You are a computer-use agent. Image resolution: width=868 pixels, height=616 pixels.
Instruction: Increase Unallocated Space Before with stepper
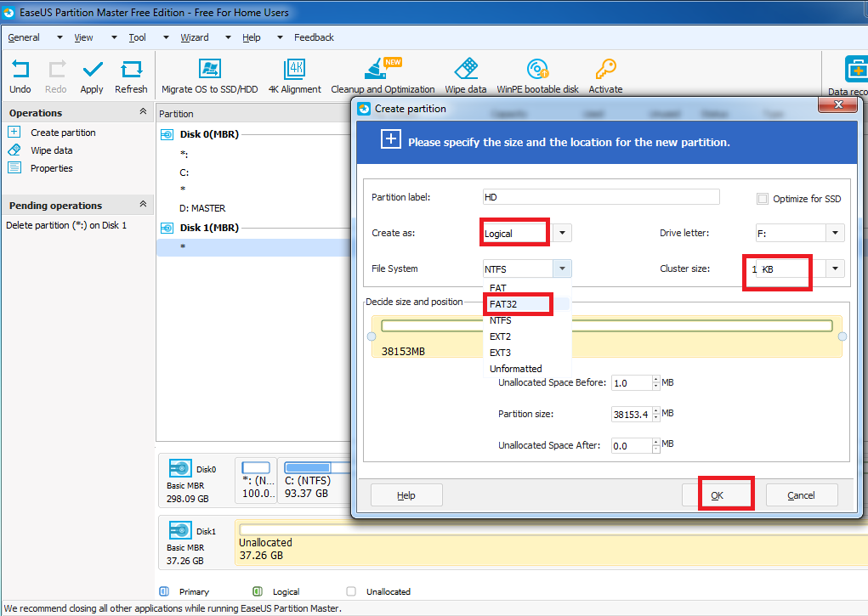point(656,379)
